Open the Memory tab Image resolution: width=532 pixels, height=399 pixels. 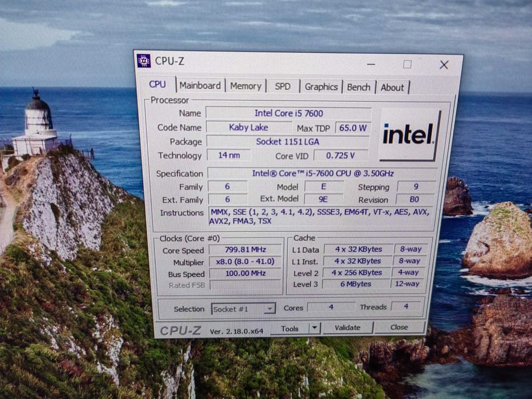pyautogui.click(x=246, y=86)
